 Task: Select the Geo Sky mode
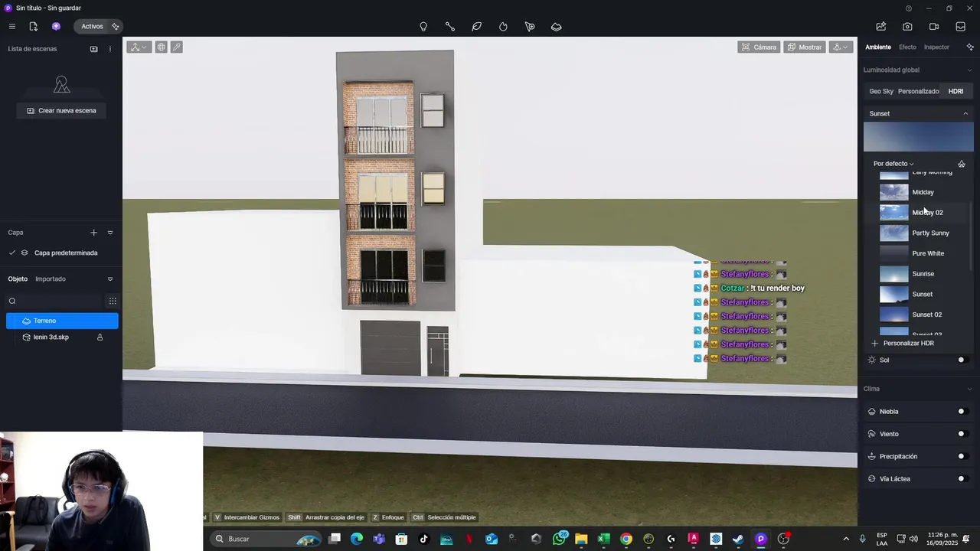[881, 91]
